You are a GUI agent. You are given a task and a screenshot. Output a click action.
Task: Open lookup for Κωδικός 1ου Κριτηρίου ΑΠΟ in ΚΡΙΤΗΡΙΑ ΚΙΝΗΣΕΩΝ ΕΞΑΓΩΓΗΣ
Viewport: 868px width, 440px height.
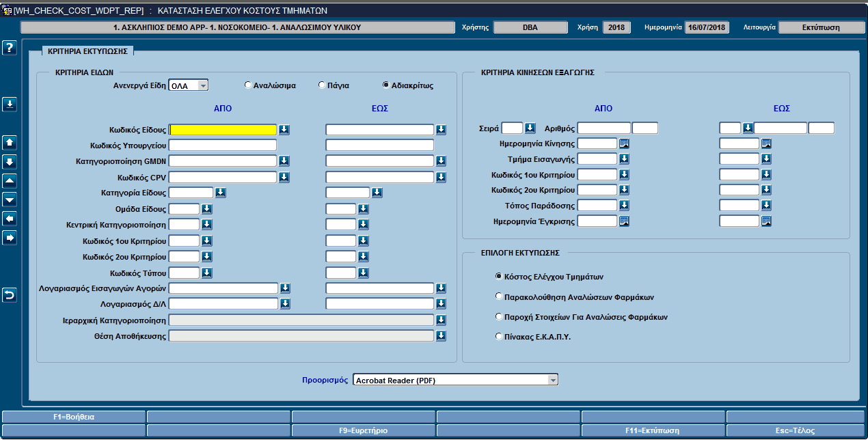click(x=624, y=175)
